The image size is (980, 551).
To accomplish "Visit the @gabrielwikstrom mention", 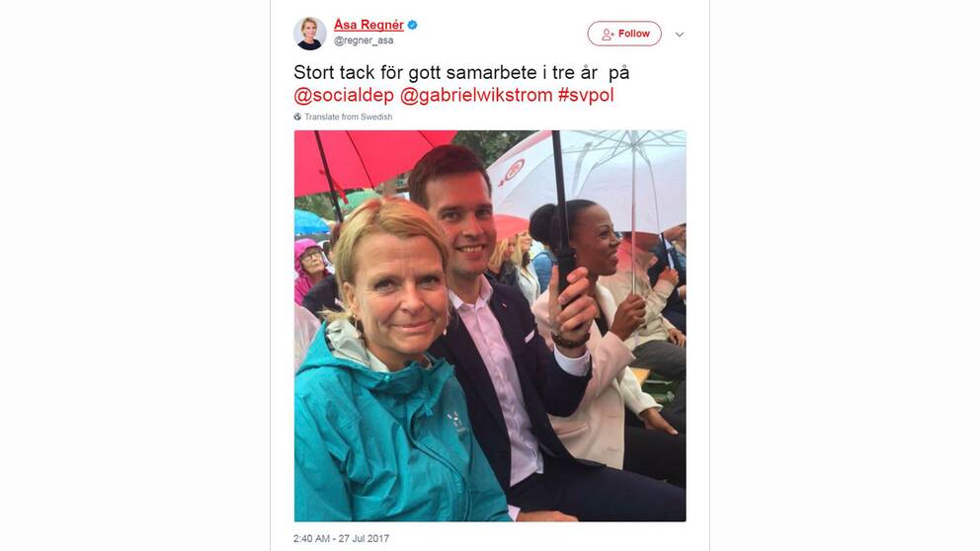I will 476,95.
